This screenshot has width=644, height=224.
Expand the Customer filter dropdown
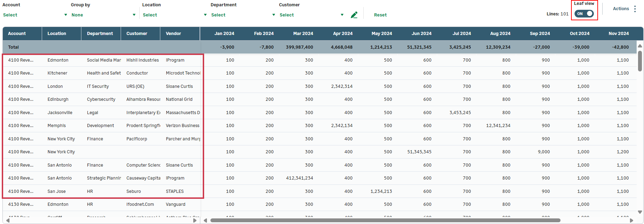[311, 15]
